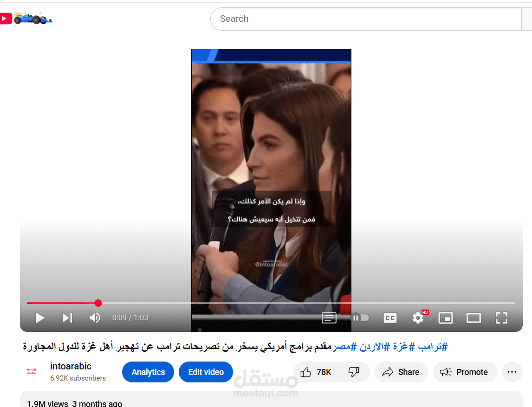The width and height of the screenshot is (532, 407).
Task: Share the video
Action: click(402, 372)
